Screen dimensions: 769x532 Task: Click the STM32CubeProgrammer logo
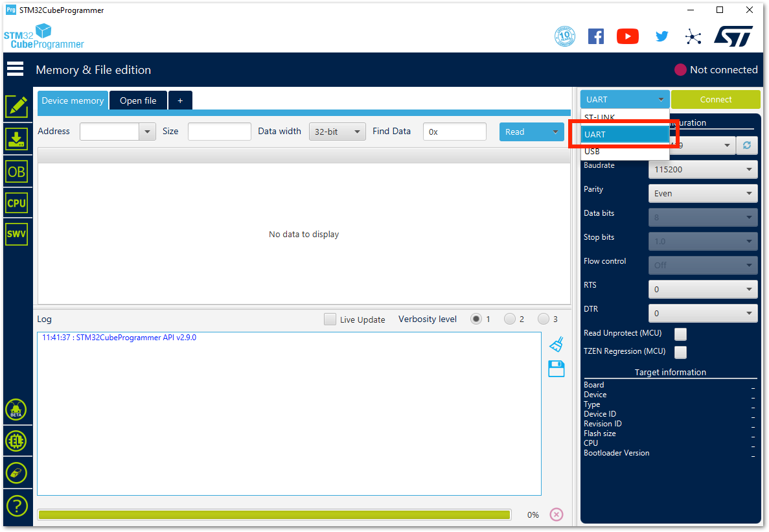(43, 36)
